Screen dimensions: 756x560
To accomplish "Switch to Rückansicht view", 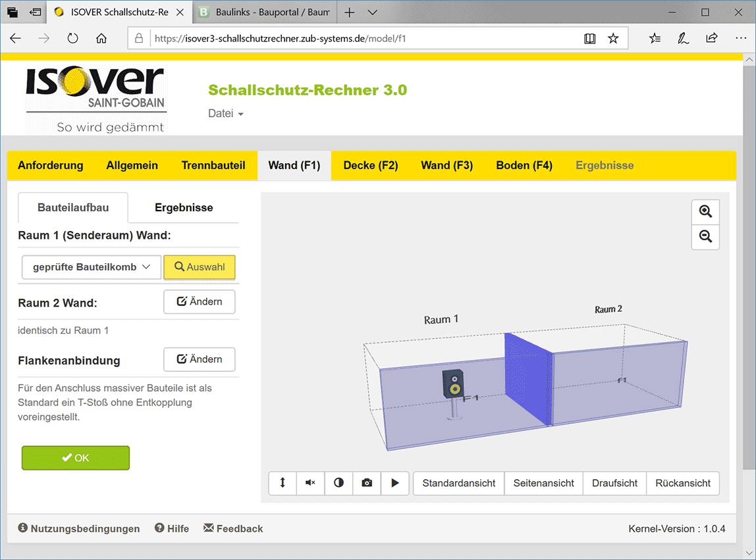I will [683, 483].
